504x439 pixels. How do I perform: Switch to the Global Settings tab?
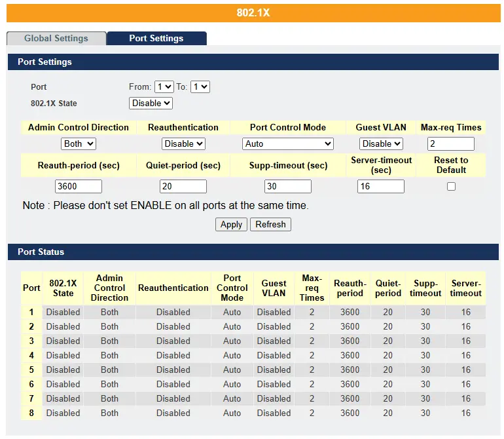pyautogui.click(x=56, y=38)
